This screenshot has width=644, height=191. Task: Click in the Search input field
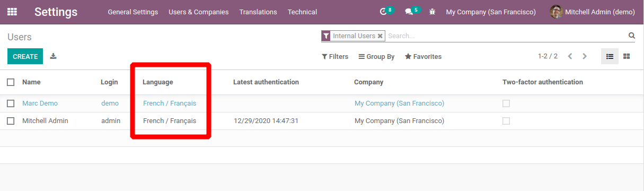(x=506, y=36)
